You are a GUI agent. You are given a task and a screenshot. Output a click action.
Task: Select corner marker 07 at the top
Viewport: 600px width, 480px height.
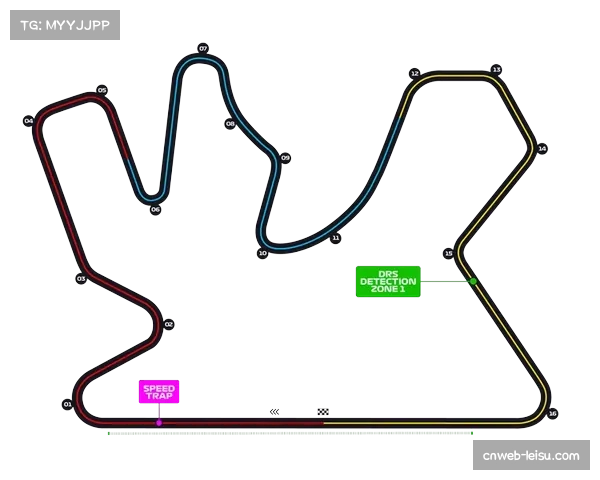203,48
